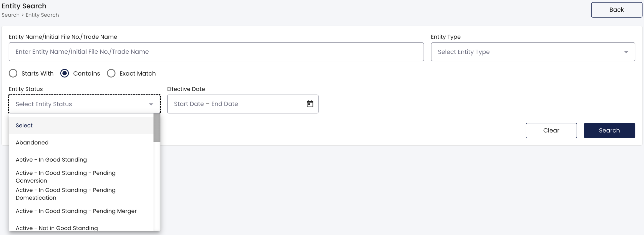The height and width of the screenshot is (235, 644).
Task: Pick the Pending Domestication status option
Action: click(x=81, y=194)
